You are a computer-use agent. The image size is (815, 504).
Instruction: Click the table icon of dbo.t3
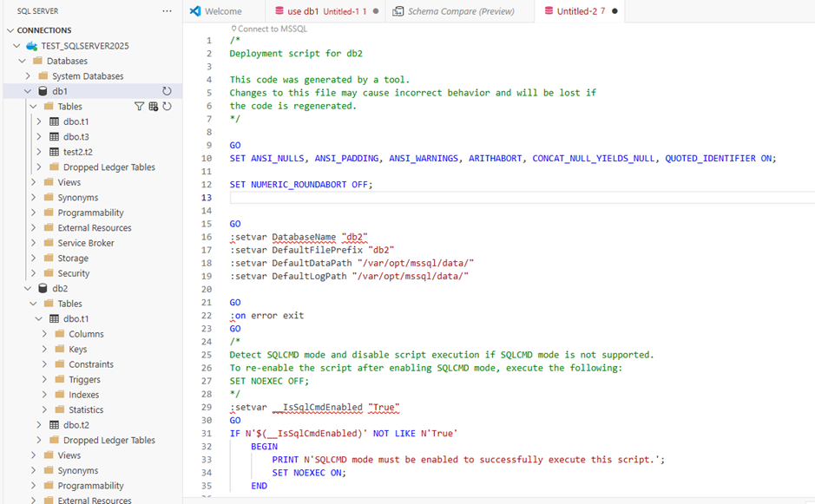click(x=54, y=137)
